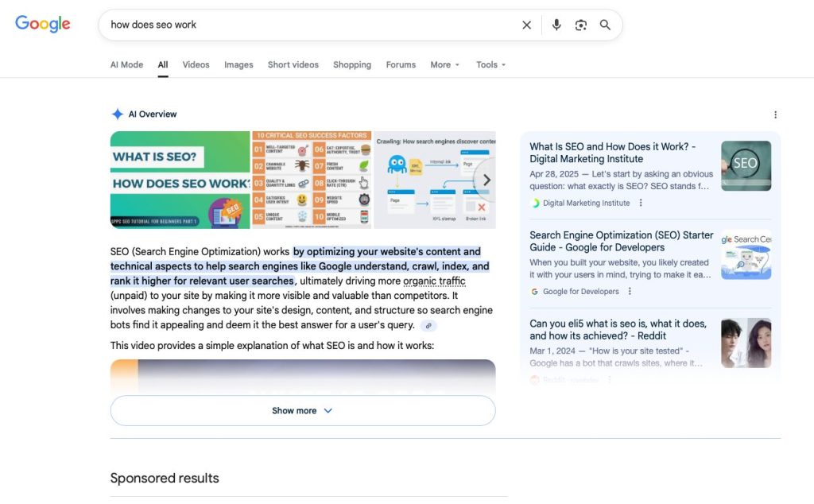Go to next image in AI Overview carousel
The height and width of the screenshot is (504, 814).
486,180
